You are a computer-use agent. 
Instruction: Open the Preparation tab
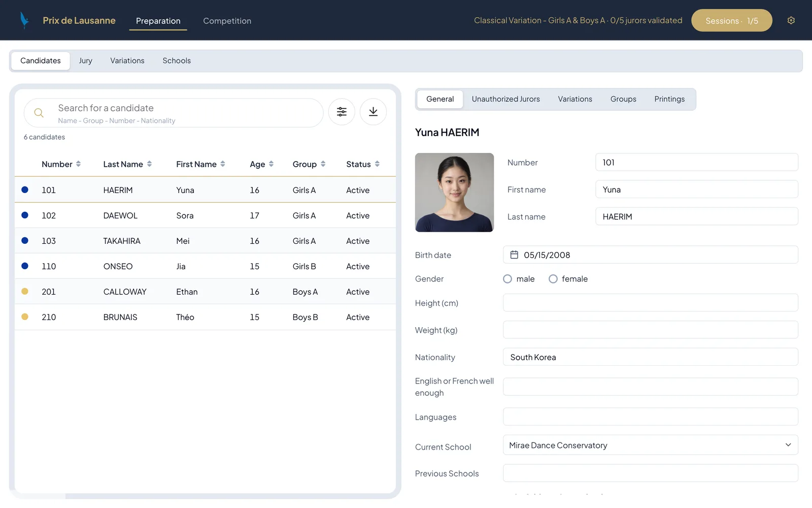[158, 21]
